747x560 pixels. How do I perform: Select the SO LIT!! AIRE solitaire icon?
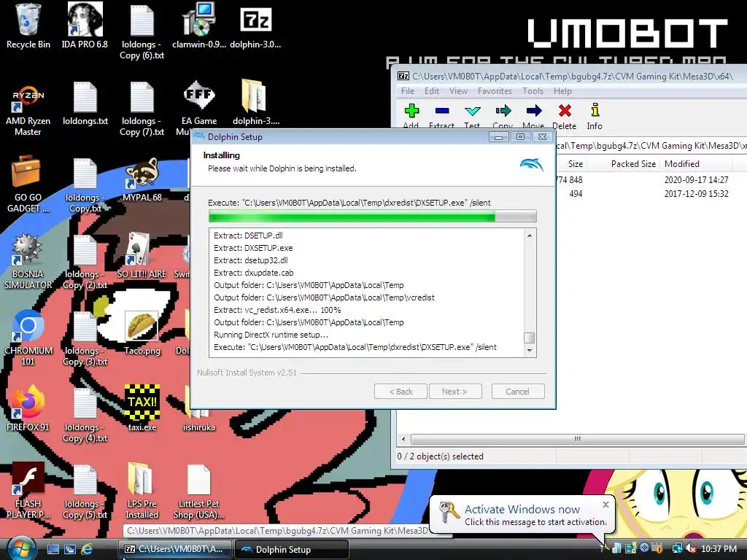[142, 256]
